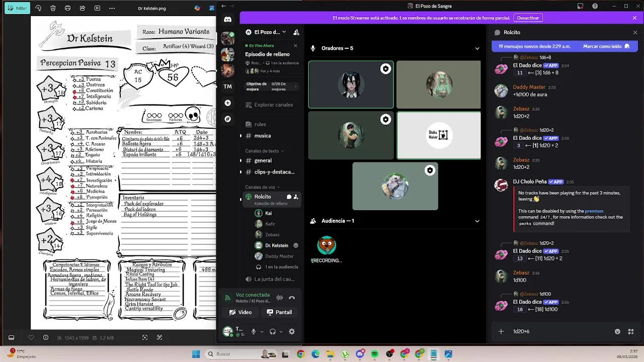Screen dimensions: 644x362
Task: Click Desactivar streamer mode button
Action: [528, 18]
